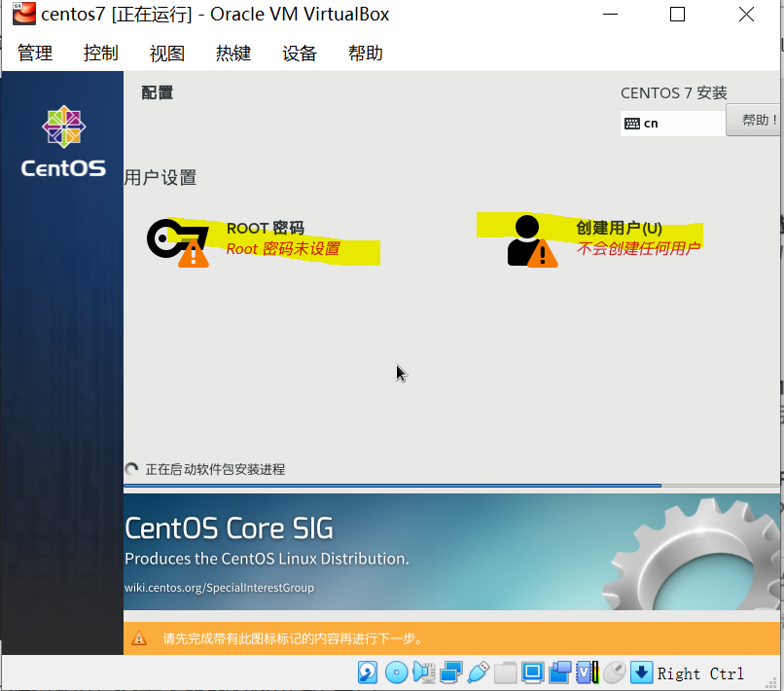784x691 pixels.
Task: Click the installation progress spinner
Action: point(131,469)
